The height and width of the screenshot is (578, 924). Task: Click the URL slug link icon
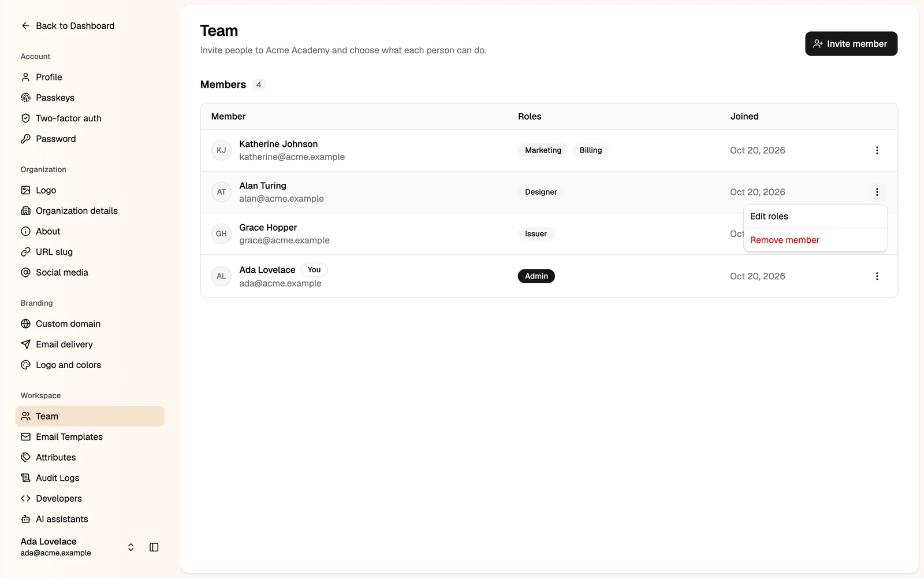point(25,252)
